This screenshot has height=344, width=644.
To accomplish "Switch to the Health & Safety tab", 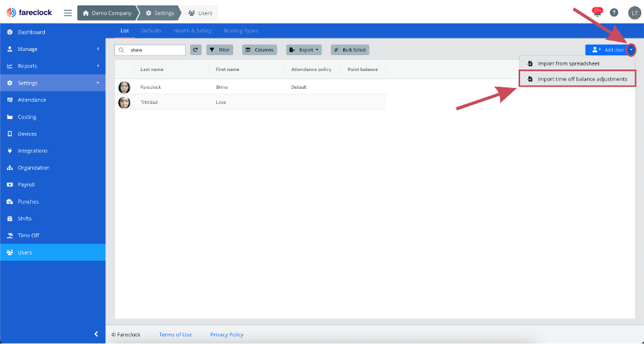I will (193, 31).
